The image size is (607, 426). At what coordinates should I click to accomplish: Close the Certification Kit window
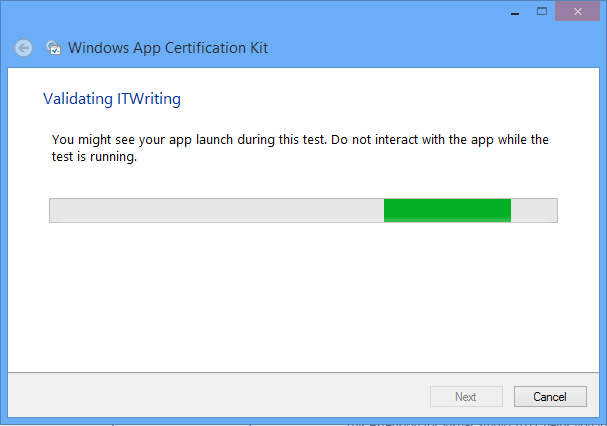(x=578, y=11)
